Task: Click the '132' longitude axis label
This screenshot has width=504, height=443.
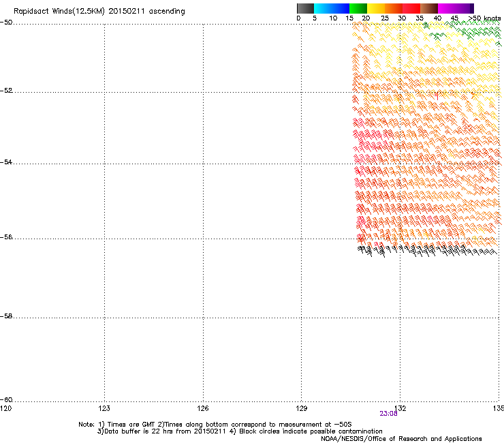Action: 400,408
